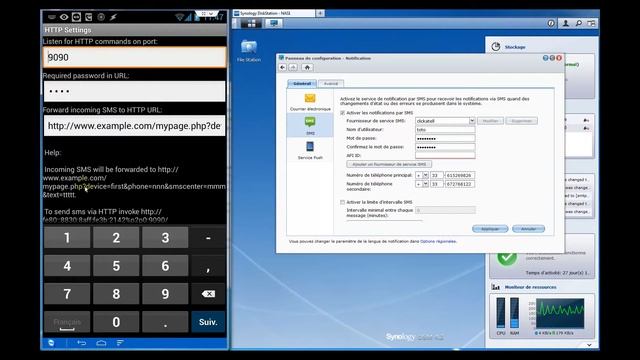Select the Service Push section
Viewport: 640px width, 360px height.
tap(310, 150)
